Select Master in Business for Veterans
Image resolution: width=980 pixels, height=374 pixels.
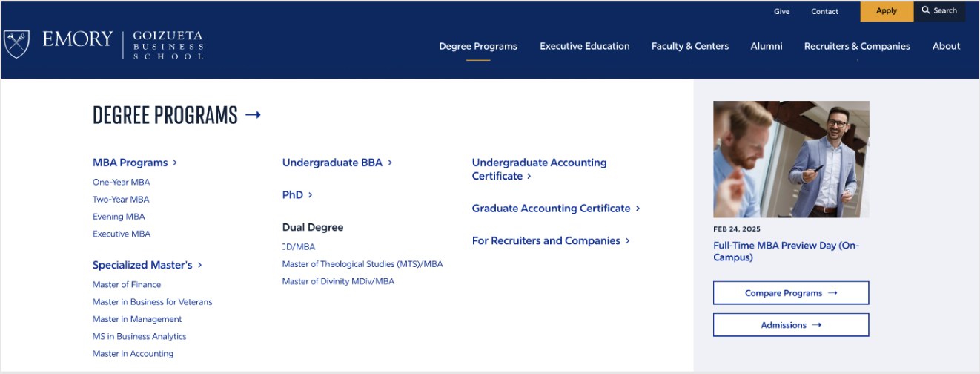(153, 302)
